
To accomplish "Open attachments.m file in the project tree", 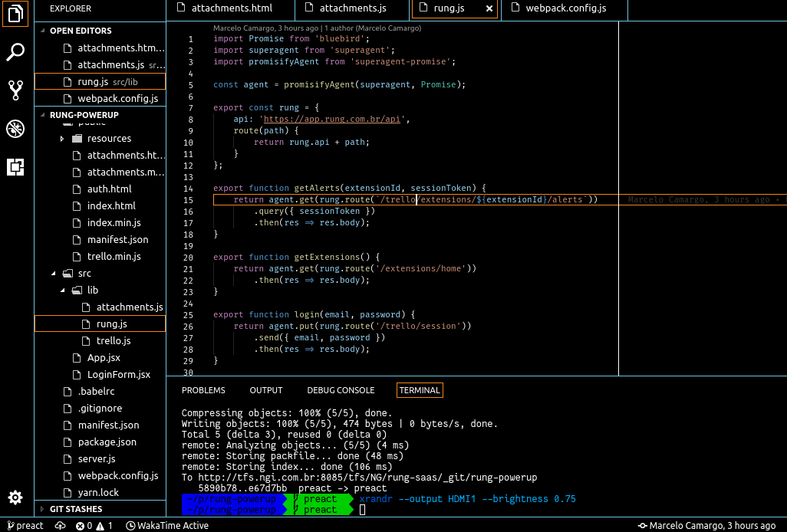I will tap(100, 172).
